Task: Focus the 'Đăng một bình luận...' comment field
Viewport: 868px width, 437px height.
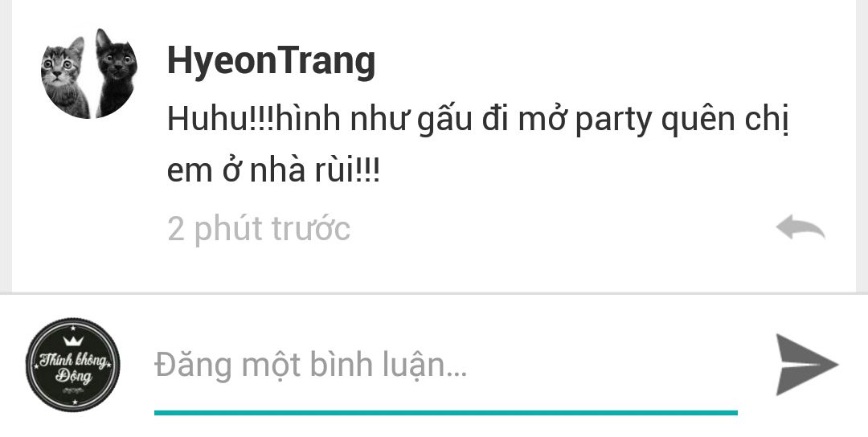Action: coord(445,365)
